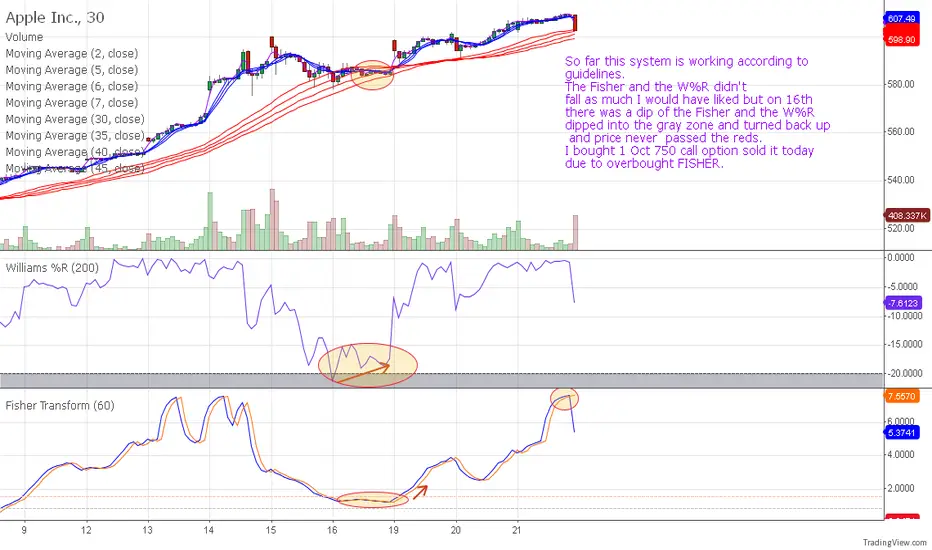The width and height of the screenshot is (932, 550).
Task: Select Moving Average (5, close) legend entry
Action: 72,70
